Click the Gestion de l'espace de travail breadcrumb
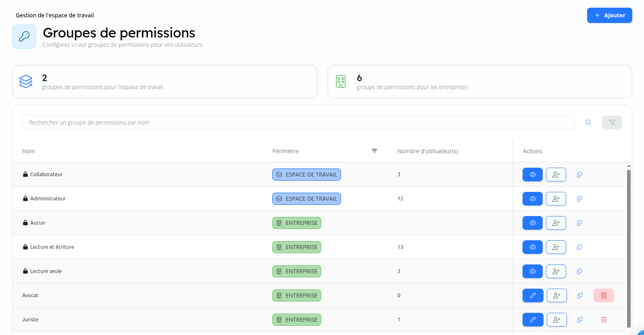The height and width of the screenshot is (335, 644). [x=55, y=15]
